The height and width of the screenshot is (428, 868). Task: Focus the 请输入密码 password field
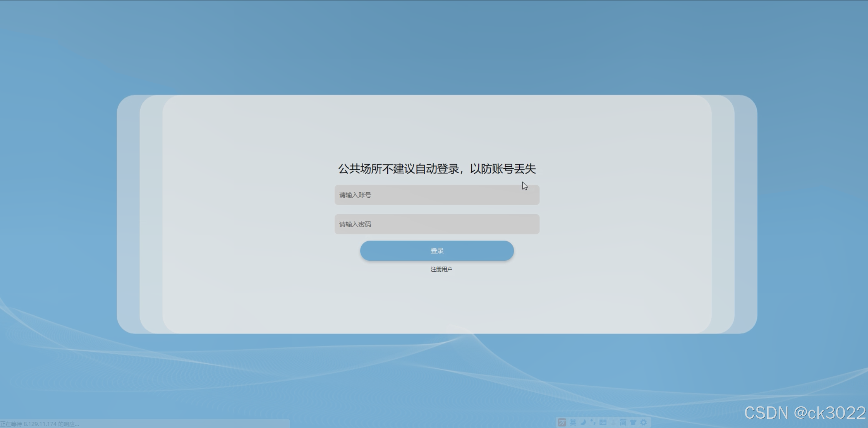click(436, 224)
